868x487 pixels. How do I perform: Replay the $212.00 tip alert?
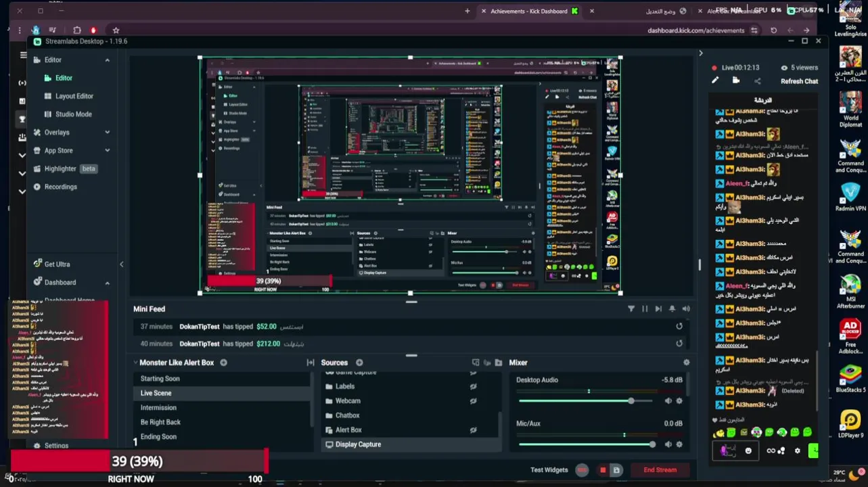point(679,344)
